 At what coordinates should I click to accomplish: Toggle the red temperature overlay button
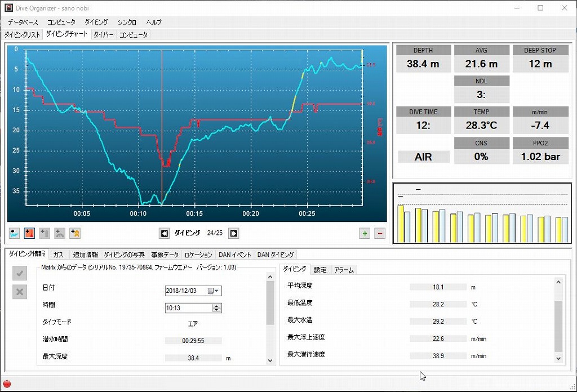point(30,233)
